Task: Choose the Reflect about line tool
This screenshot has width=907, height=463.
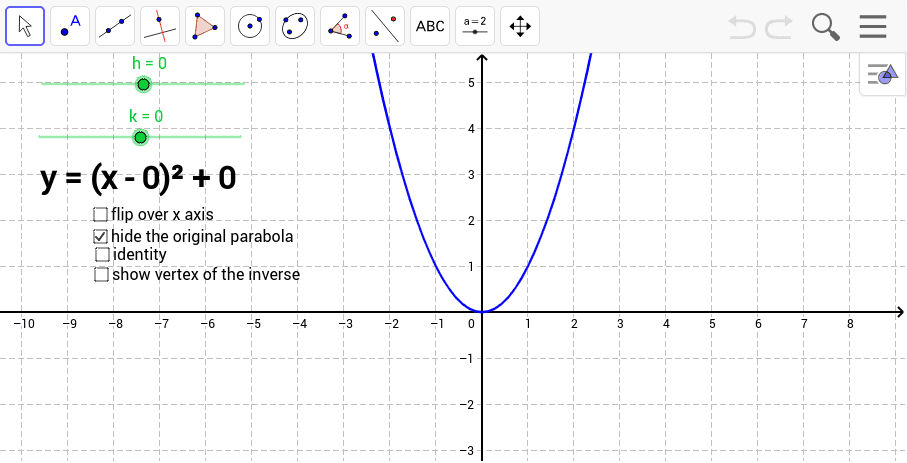Action: (385, 26)
